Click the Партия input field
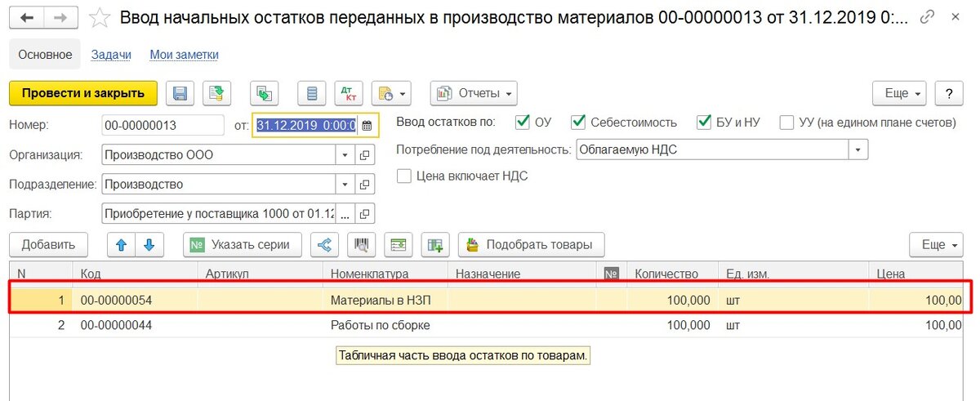 coord(219,214)
